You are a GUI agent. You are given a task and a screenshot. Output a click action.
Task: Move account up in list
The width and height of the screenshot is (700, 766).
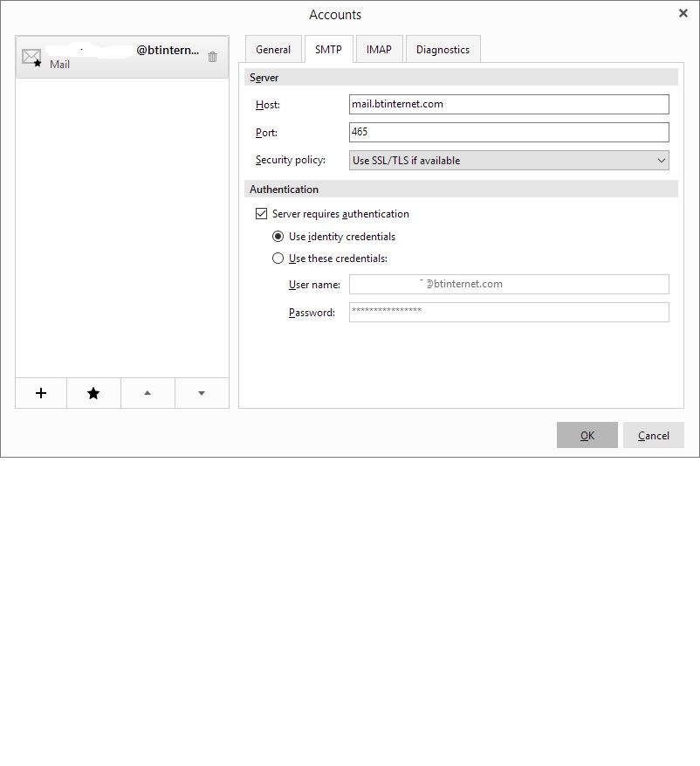pyautogui.click(x=148, y=393)
